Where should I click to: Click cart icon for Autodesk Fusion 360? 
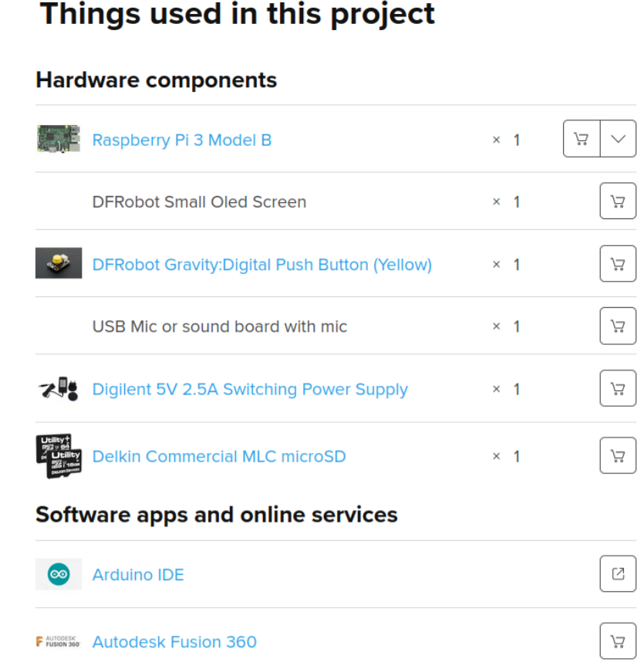[618, 641]
